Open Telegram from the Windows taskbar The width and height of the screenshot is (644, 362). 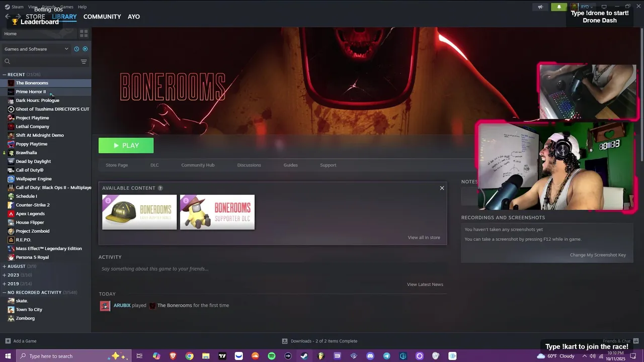(x=386, y=356)
